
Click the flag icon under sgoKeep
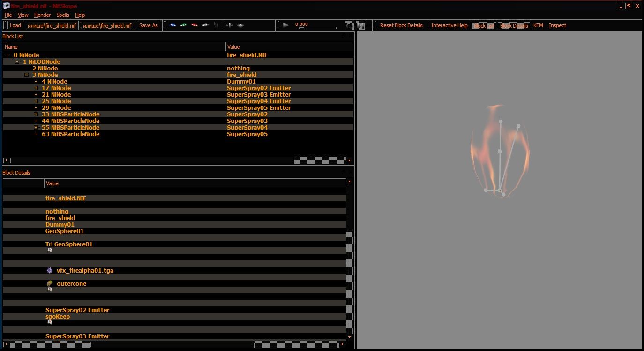(x=50, y=322)
